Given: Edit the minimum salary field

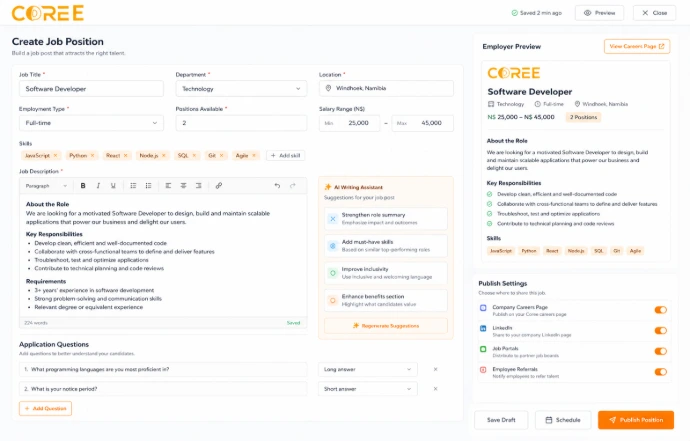Looking at the screenshot, I should click(x=349, y=123).
